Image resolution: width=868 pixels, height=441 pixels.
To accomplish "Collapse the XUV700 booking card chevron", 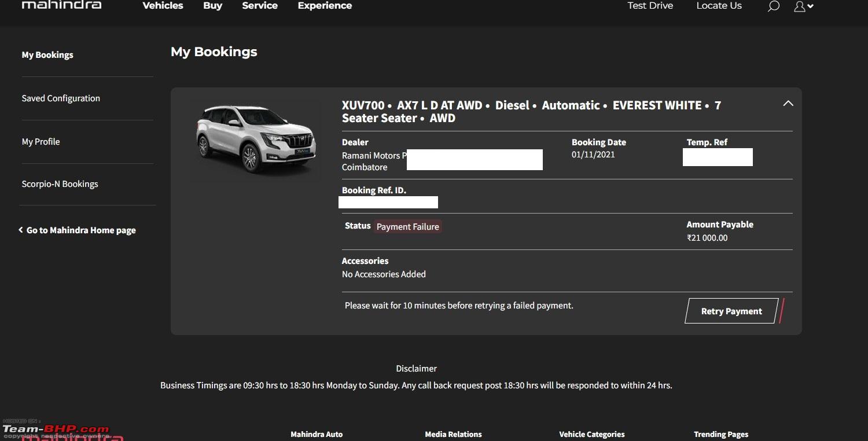I will [788, 104].
